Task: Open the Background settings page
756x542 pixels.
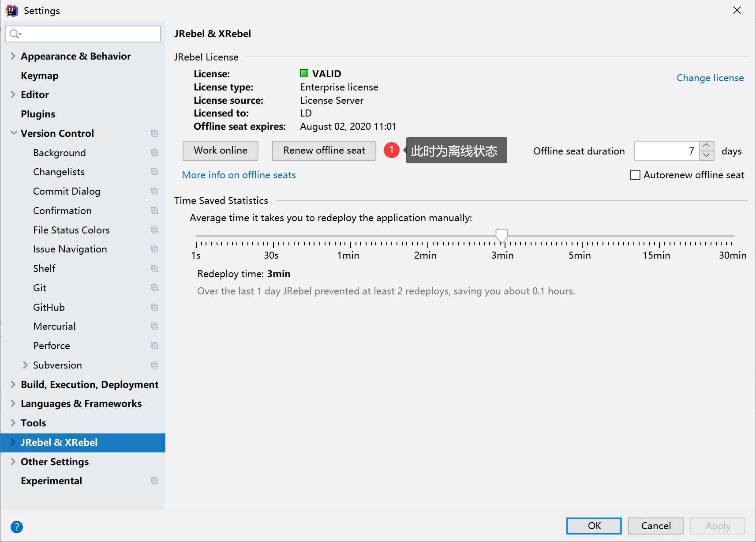Action: [x=59, y=153]
